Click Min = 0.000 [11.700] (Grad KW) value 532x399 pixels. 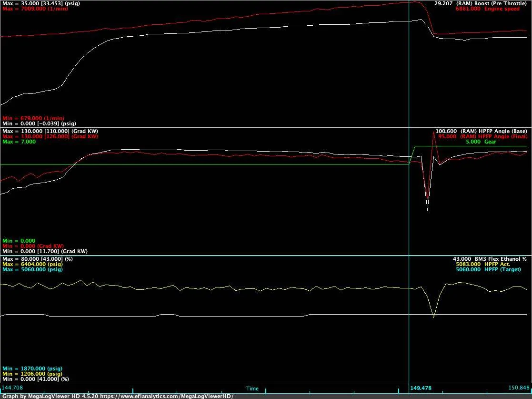click(x=45, y=251)
